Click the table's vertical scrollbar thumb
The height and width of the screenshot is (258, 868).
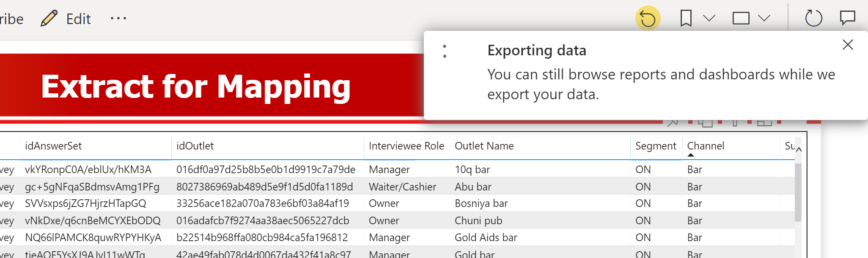798,192
